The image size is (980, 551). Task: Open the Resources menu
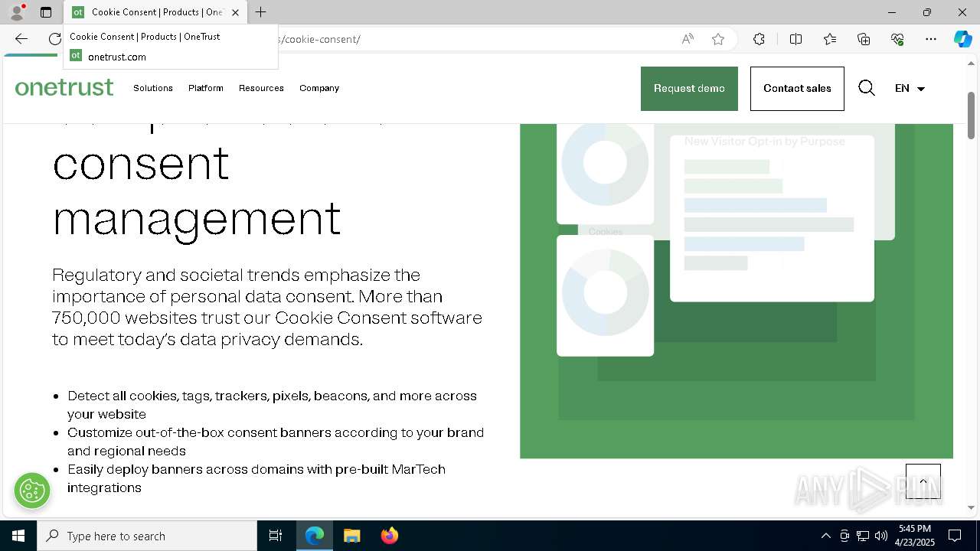pos(261,88)
